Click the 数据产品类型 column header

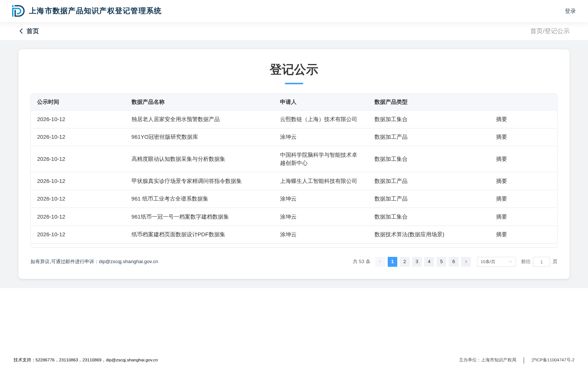(x=391, y=102)
